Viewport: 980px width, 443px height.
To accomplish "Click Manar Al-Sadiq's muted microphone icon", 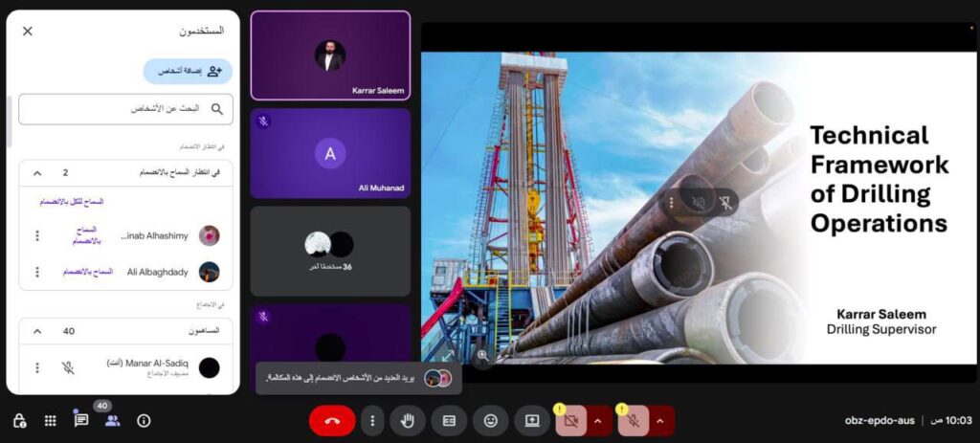I will 68,367.
